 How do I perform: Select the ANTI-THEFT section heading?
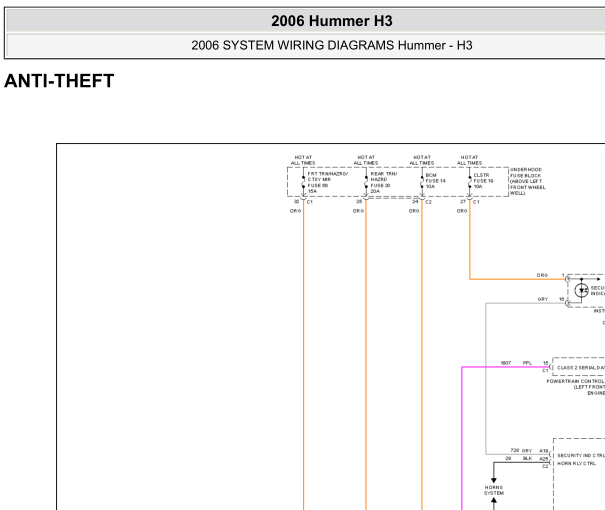(59, 81)
